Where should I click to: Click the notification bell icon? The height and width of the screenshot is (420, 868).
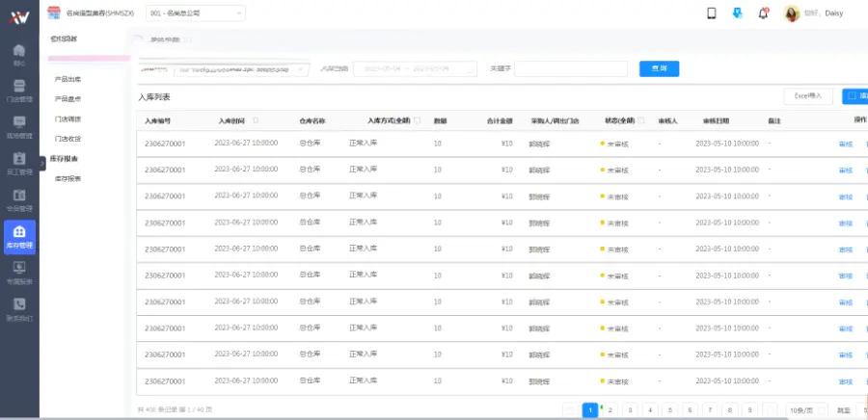[764, 13]
